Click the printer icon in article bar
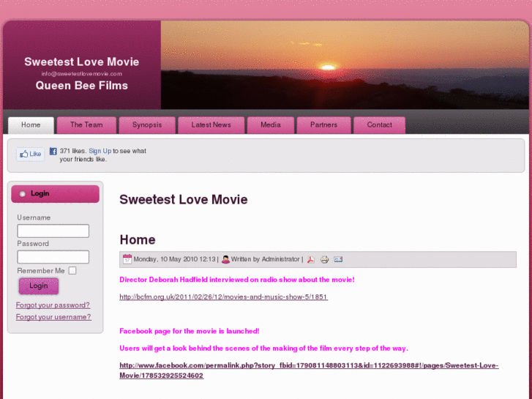532x399 pixels. click(325, 260)
